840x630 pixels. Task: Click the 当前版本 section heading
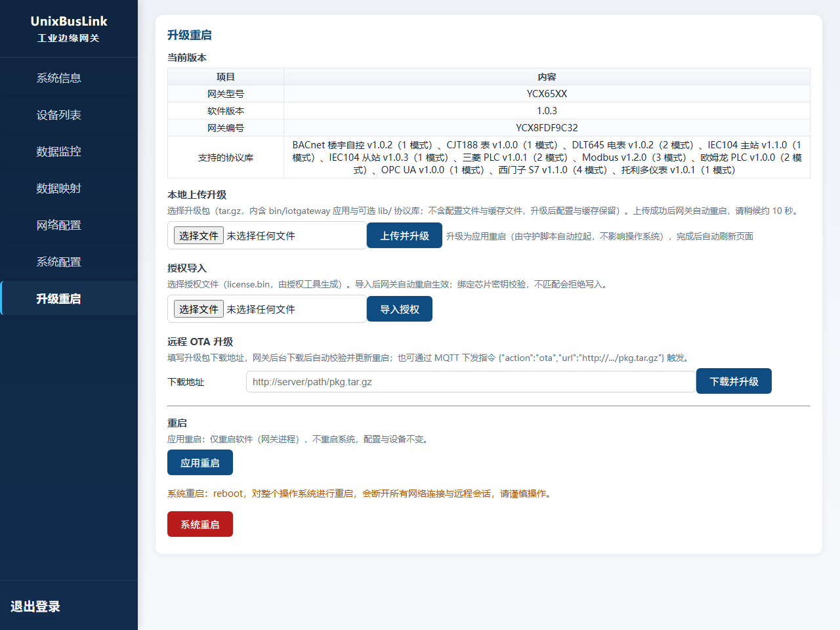(187, 58)
